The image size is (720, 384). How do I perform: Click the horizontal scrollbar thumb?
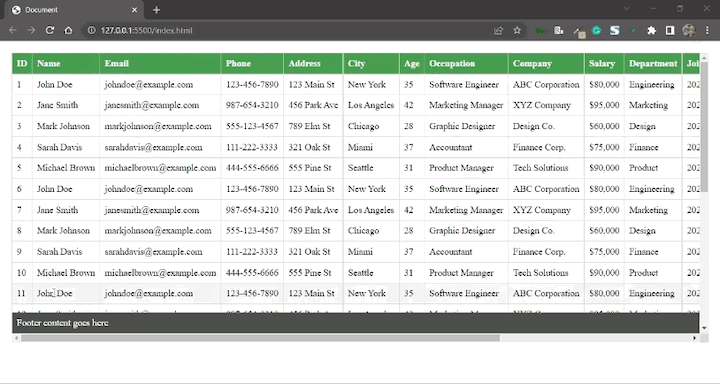click(x=260, y=338)
